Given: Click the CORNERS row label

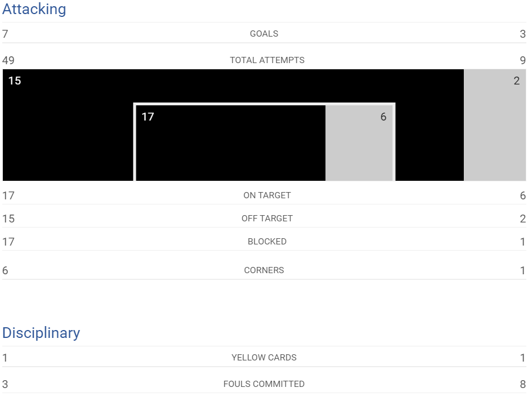Looking at the screenshot, I should coord(264,270).
